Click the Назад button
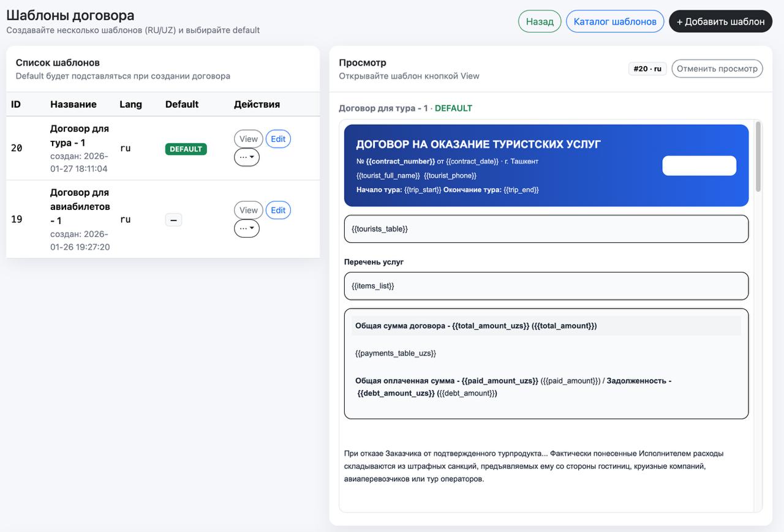Image resolution: width=784 pixels, height=532 pixels. coord(539,21)
